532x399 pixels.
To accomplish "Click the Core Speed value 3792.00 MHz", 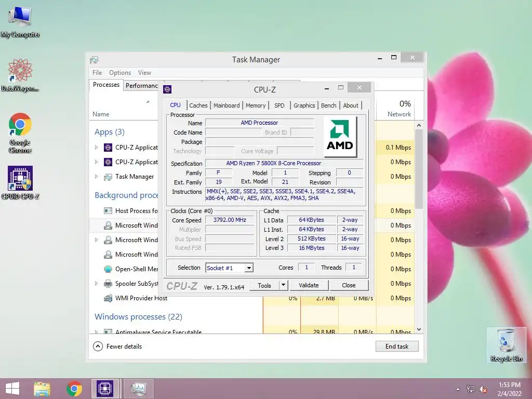I will click(x=230, y=220).
